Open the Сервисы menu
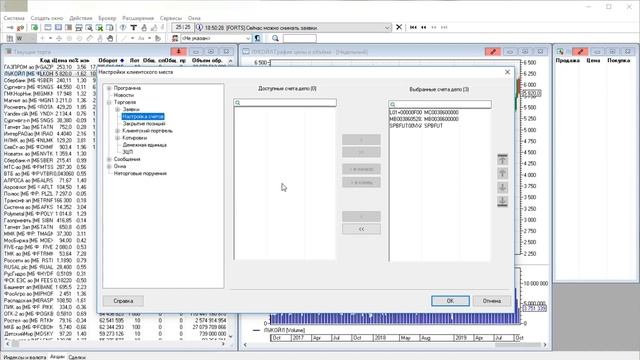The height and width of the screenshot is (360, 640). [171, 18]
